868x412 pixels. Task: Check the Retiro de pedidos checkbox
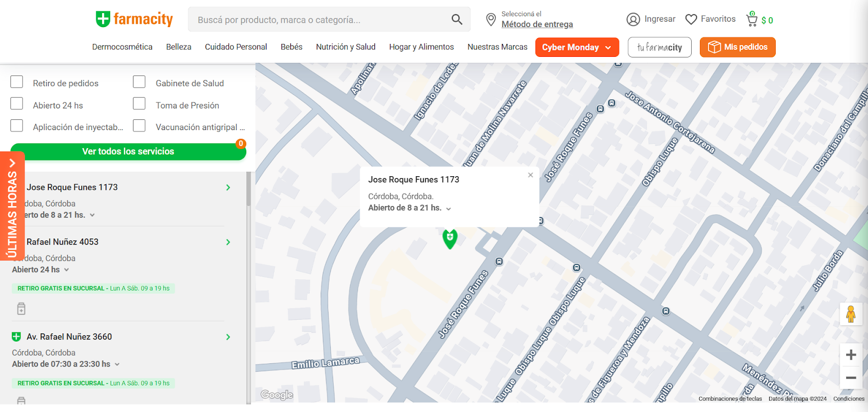17,82
